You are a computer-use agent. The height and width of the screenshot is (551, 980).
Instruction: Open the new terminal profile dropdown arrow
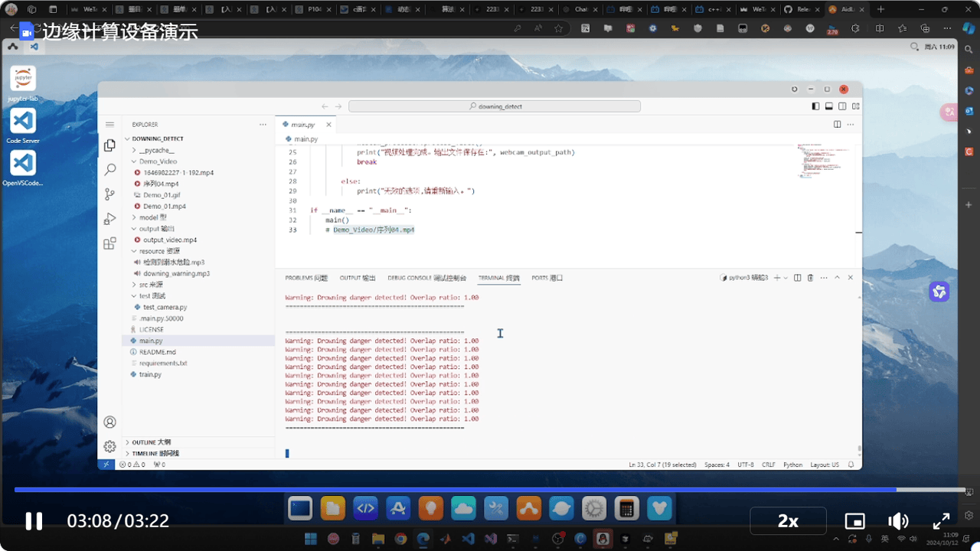786,278
